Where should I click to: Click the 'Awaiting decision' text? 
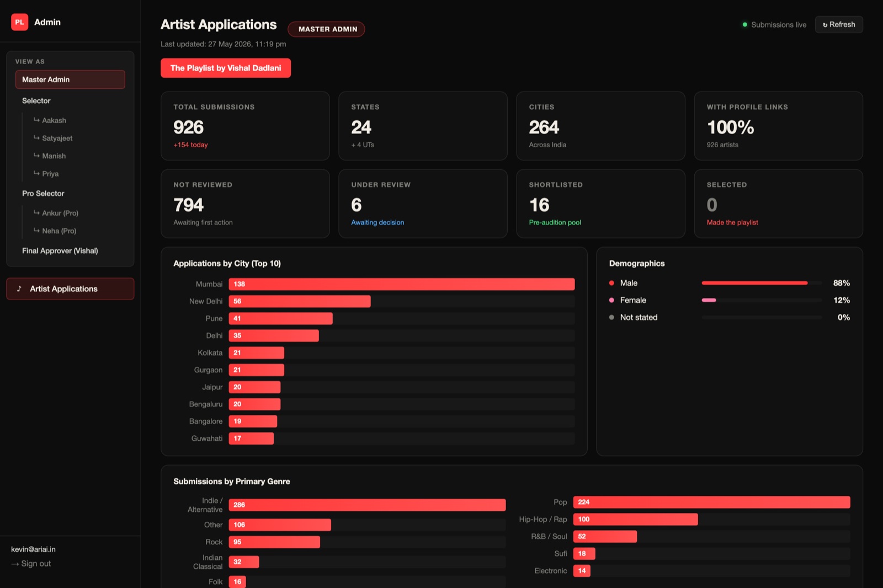pos(377,222)
